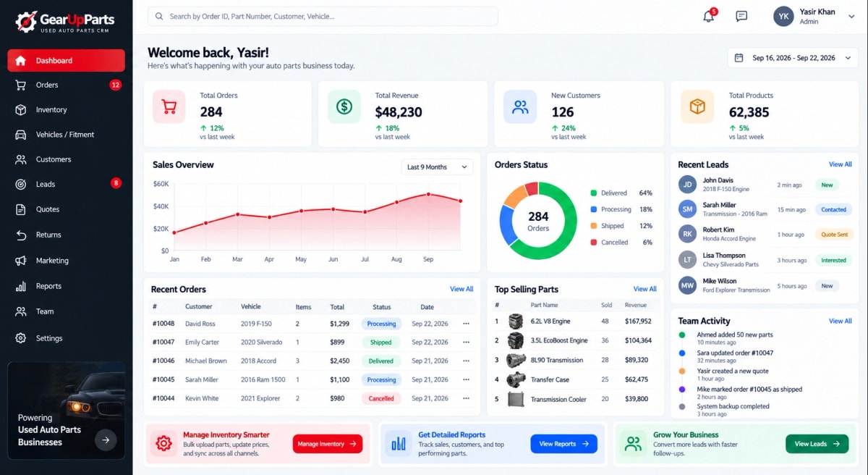Click the Quote Sent tag for Robert Kim
The height and width of the screenshot is (475, 868).
pos(834,235)
